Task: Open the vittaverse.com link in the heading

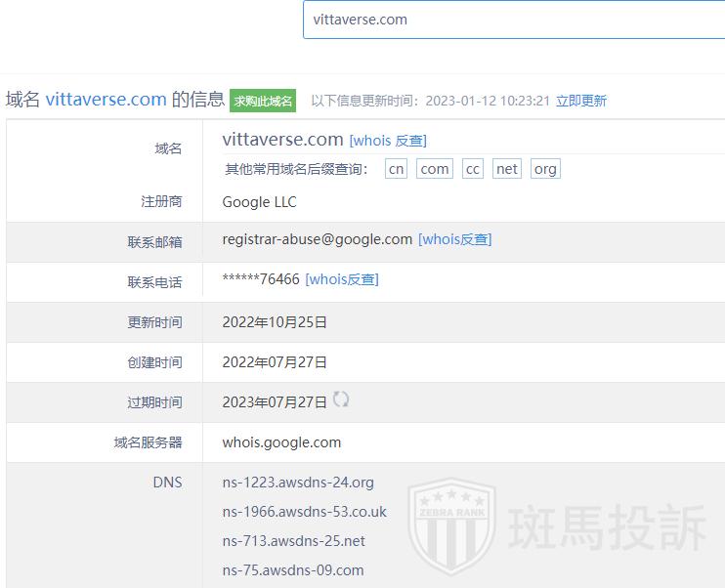Action: [x=106, y=99]
